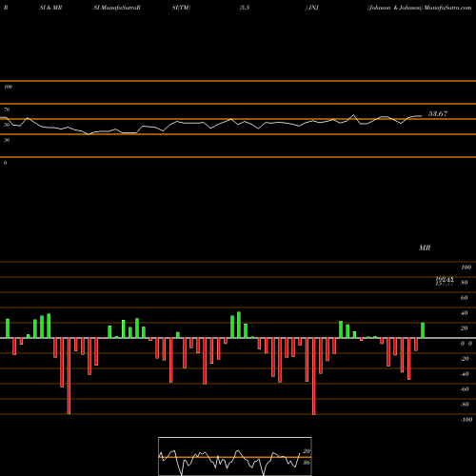Click the (Johnson & Johnson) MunafaSutra.com header text
476x476 pixels.
point(419,8)
